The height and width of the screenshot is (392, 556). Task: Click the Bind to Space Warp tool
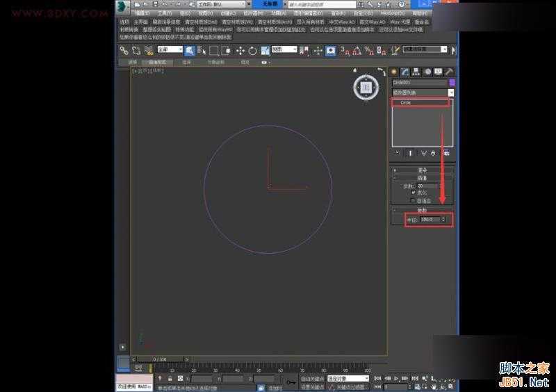click(149, 51)
